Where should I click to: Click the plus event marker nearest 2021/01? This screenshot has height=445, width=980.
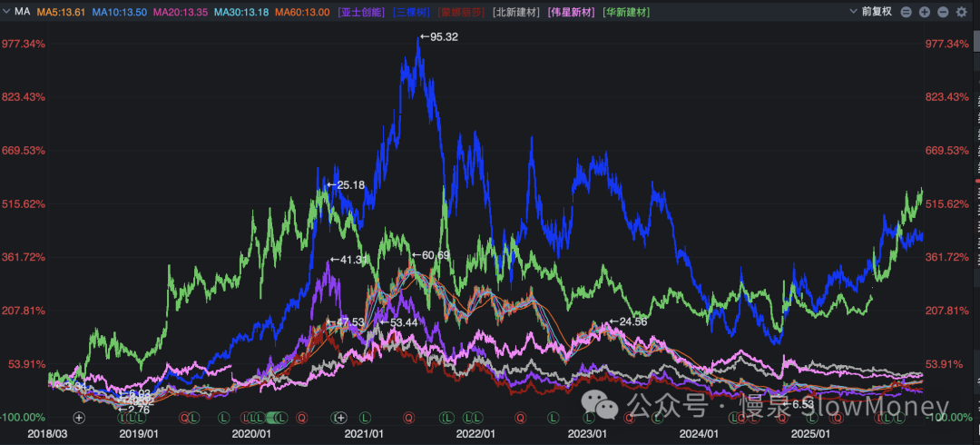tap(340, 417)
